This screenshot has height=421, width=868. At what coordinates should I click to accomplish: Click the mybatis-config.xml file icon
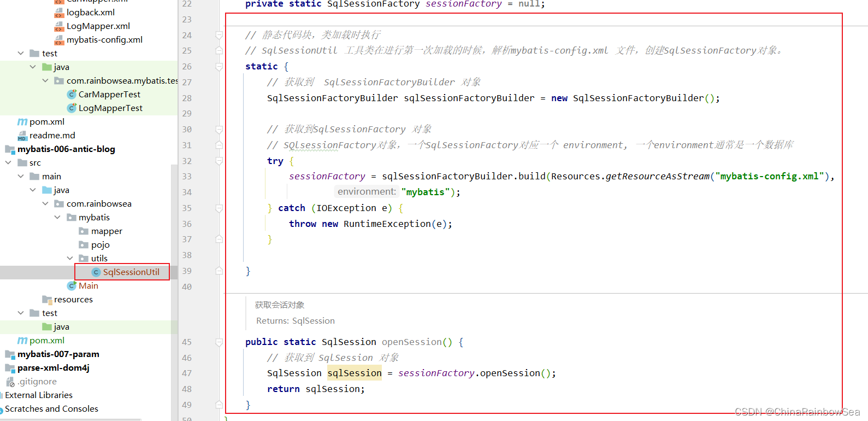pos(59,40)
